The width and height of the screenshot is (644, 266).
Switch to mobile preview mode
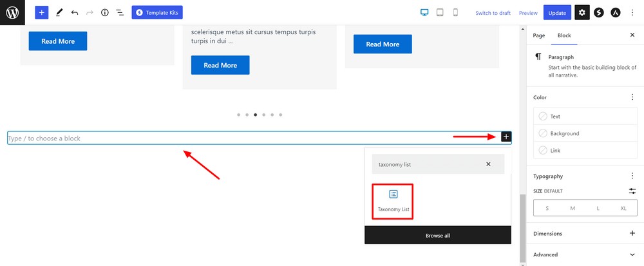[x=455, y=12]
